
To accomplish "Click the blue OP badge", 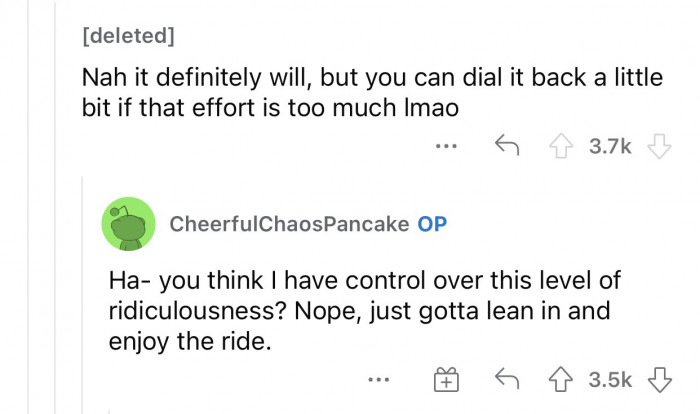I will (x=432, y=224).
